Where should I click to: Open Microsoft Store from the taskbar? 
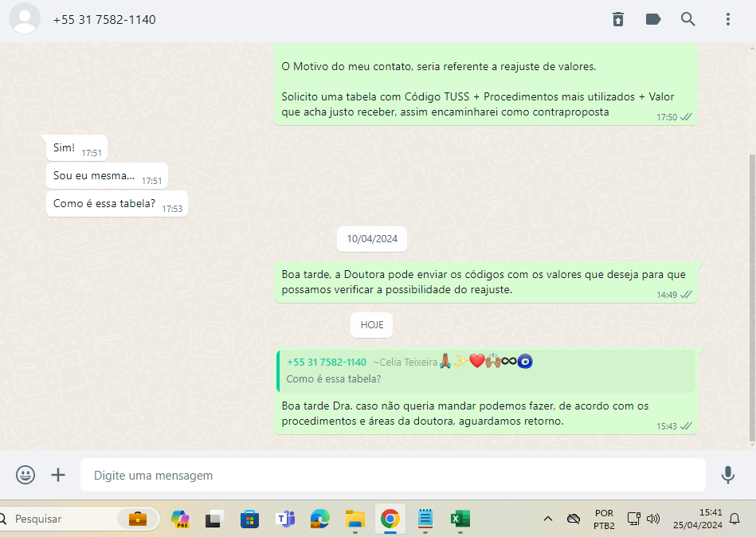(249, 519)
